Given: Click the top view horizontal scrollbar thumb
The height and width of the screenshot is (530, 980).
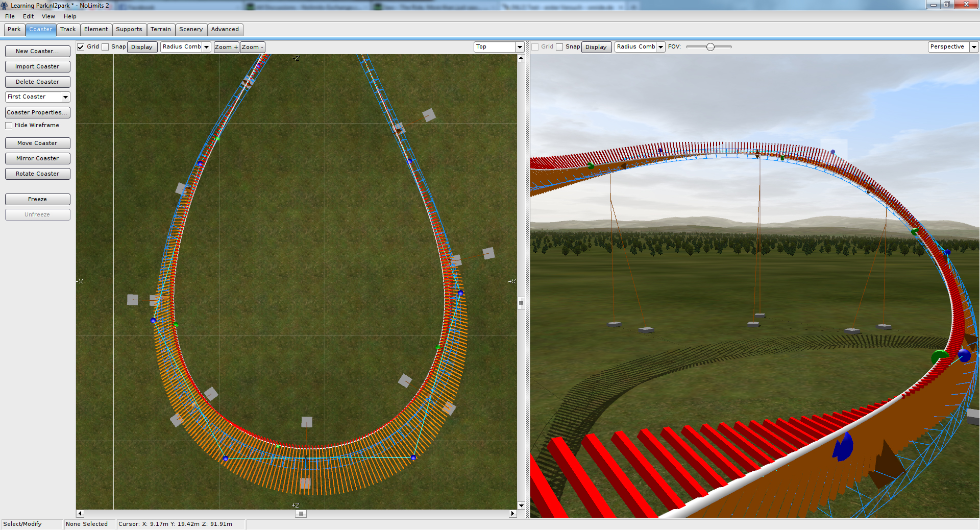Looking at the screenshot, I should (301, 514).
